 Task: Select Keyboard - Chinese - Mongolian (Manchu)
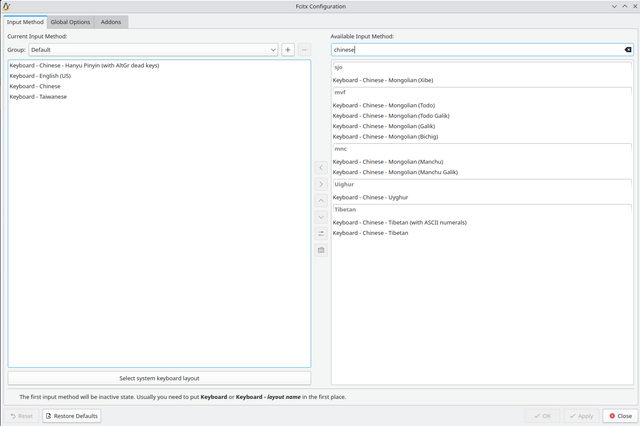coord(482,162)
